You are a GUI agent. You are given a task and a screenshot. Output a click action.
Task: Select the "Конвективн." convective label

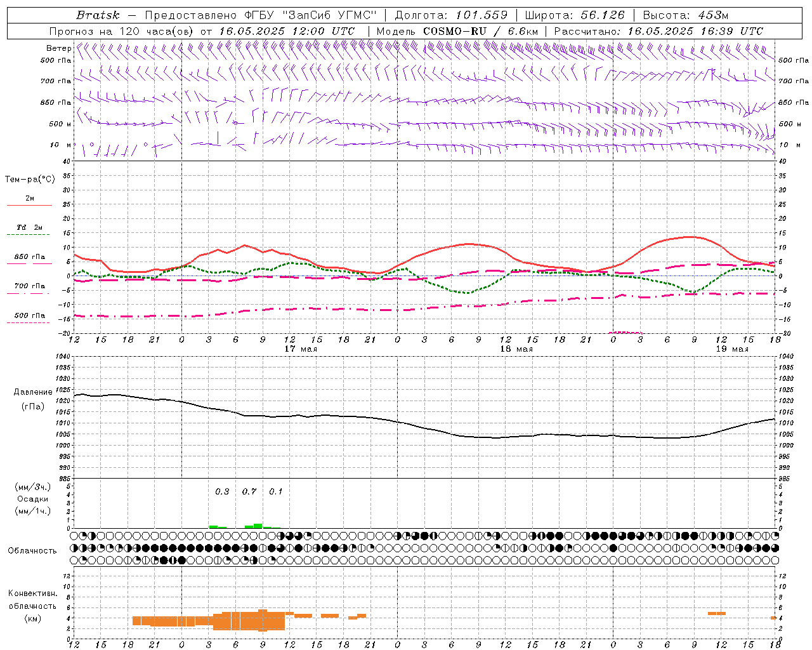pos(33,594)
